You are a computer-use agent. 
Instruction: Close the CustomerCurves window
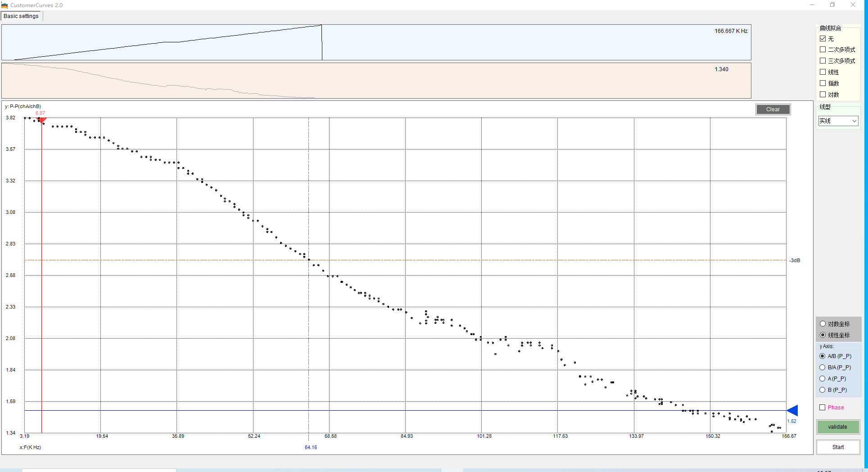(x=853, y=5)
